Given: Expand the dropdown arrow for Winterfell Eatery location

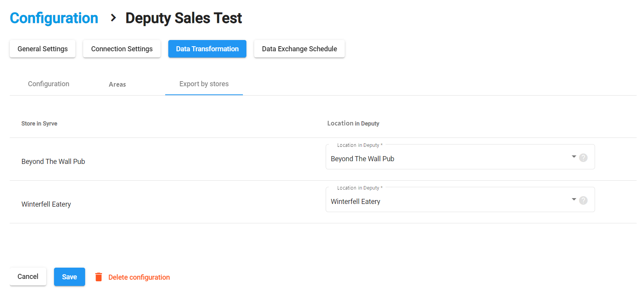Looking at the screenshot, I should tap(574, 199).
